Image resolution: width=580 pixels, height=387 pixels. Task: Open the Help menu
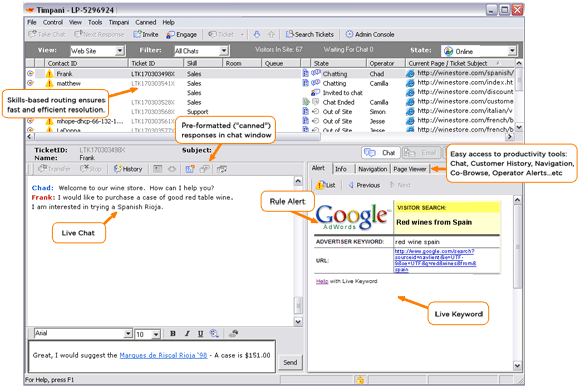pyautogui.click(x=168, y=22)
